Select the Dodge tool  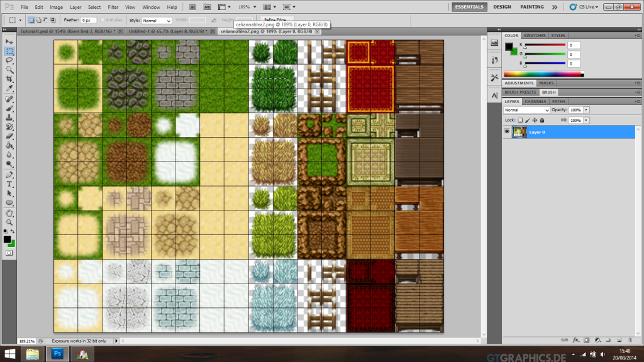(x=9, y=164)
